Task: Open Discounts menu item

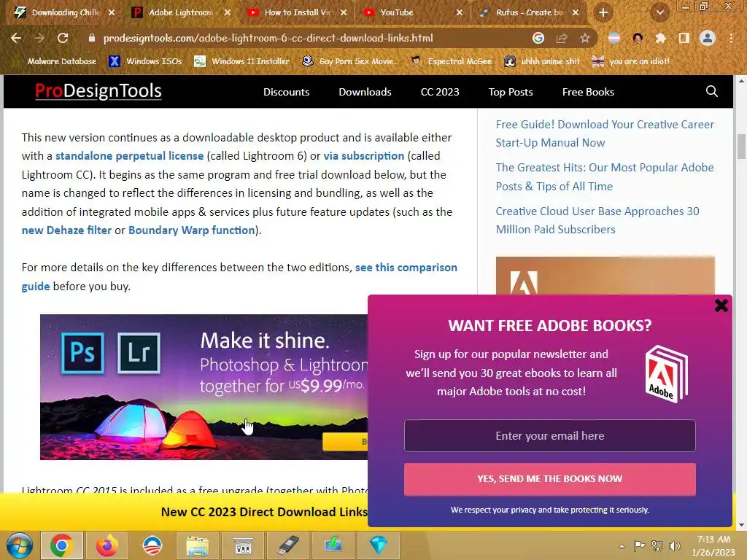Action: 286,92
